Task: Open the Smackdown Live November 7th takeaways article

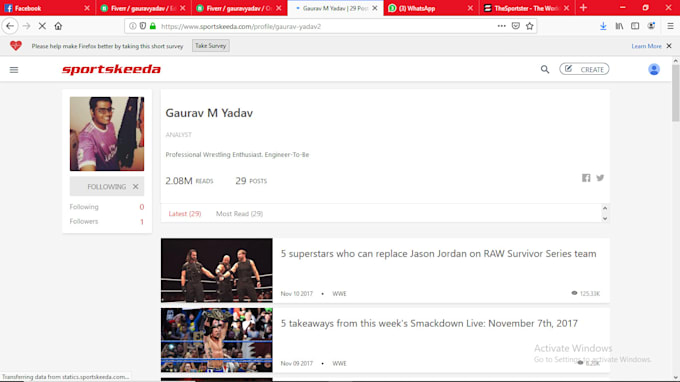Action: point(429,323)
